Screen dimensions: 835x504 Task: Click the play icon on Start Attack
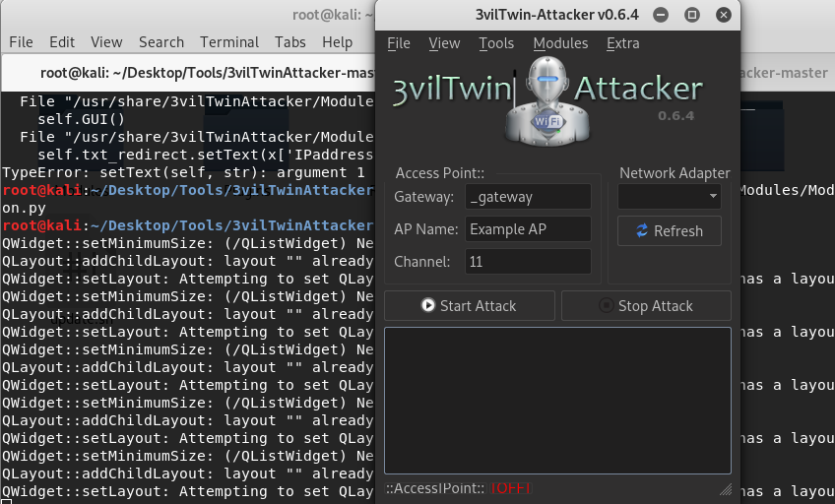(427, 305)
